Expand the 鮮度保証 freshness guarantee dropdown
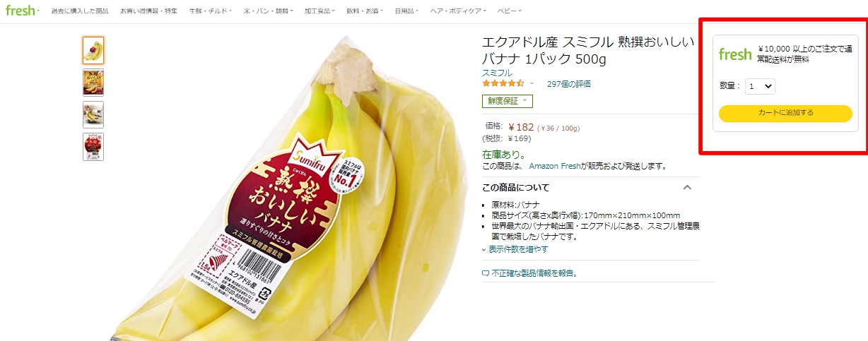The height and width of the screenshot is (341, 868). [x=508, y=101]
